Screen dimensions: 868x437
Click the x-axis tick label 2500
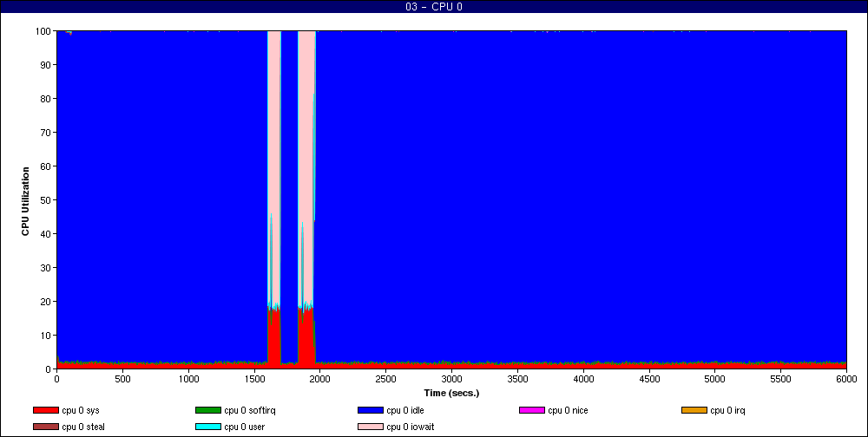click(386, 380)
